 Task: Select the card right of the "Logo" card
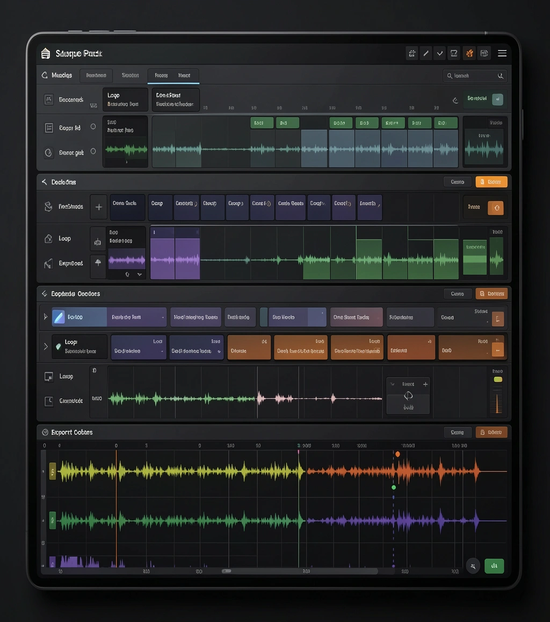click(x=175, y=100)
